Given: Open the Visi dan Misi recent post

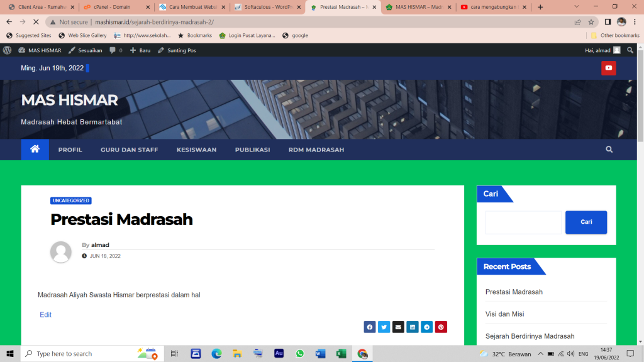Looking at the screenshot, I should coord(504,314).
